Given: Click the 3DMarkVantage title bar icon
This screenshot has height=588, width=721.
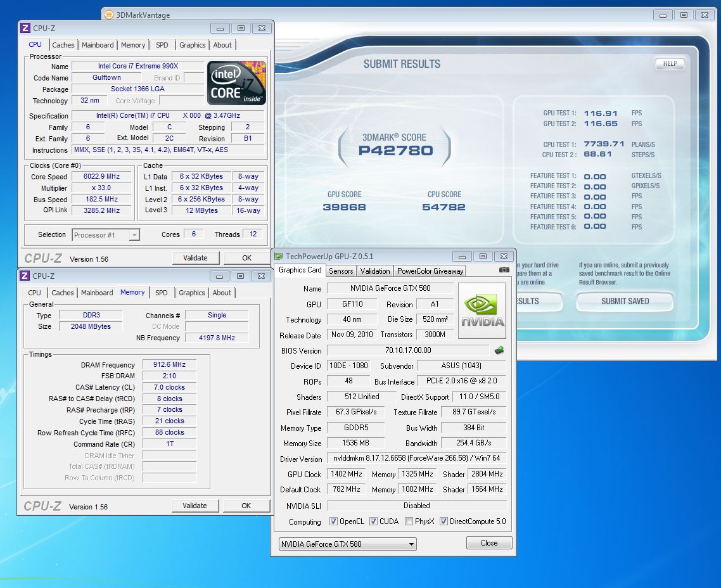Looking at the screenshot, I should coord(108,15).
